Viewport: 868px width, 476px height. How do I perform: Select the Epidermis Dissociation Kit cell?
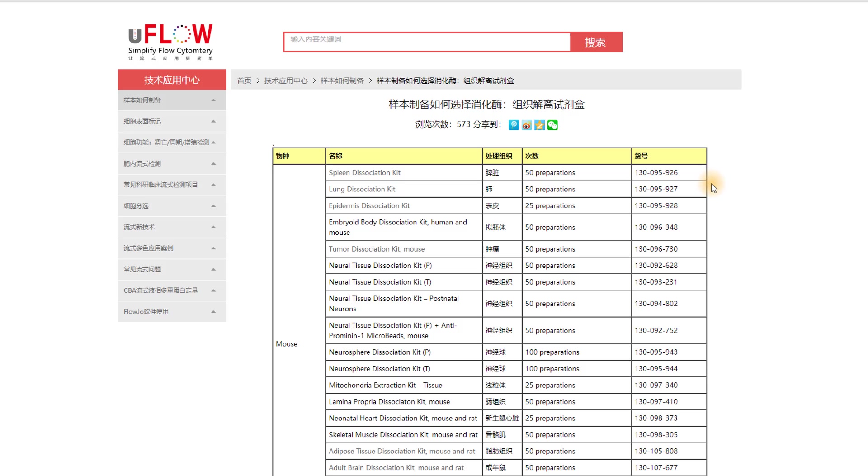coord(404,206)
